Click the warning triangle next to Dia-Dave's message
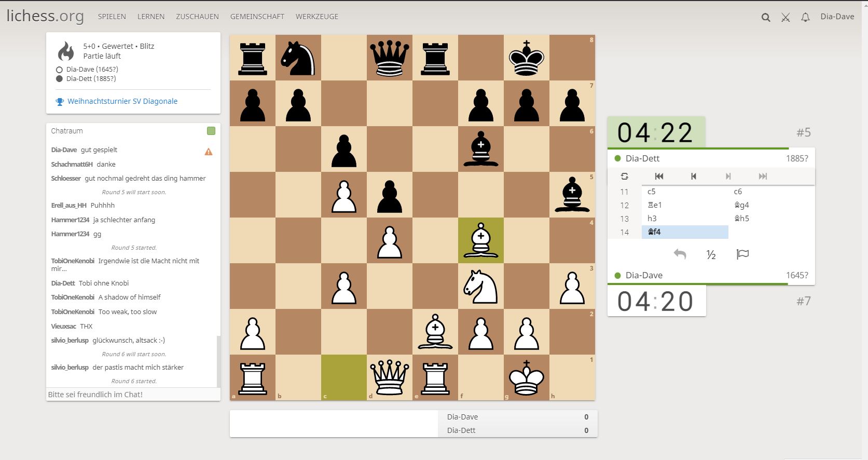The image size is (868, 460). 209,152
